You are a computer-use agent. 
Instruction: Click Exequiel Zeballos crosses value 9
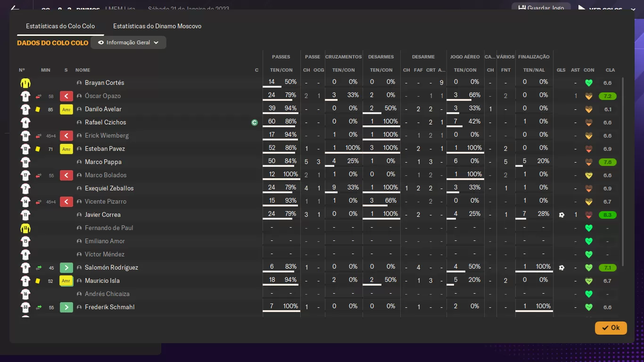[334, 188]
